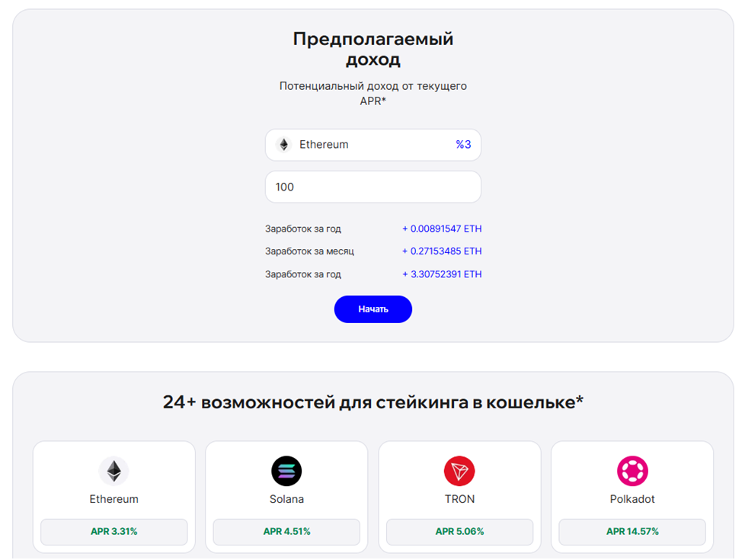Click the + 0.00891547 ETH earnings value

pos(442,229)
